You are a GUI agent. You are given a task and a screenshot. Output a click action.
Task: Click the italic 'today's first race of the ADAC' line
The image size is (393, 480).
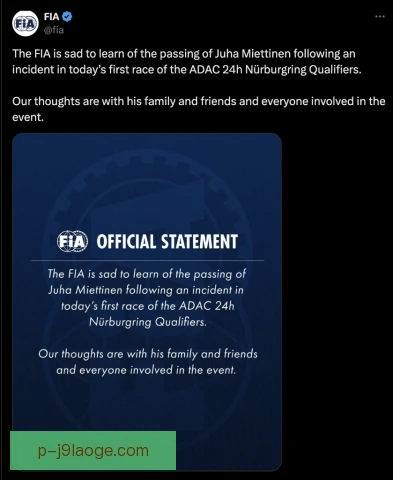tap(148, 306)
